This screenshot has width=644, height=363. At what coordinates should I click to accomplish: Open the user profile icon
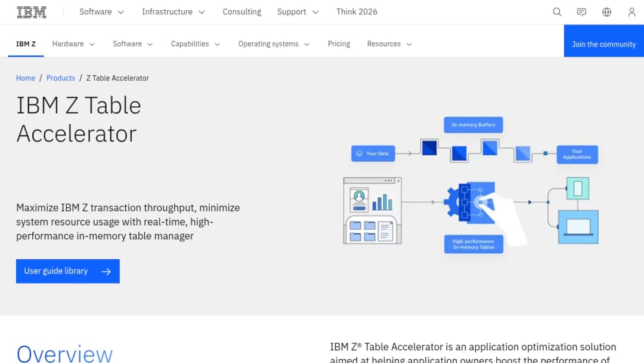click(631, 12)
